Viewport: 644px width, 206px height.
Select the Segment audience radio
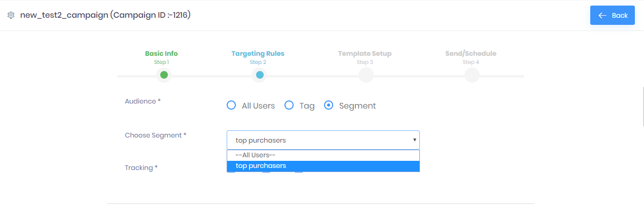(x=329, y=106)
